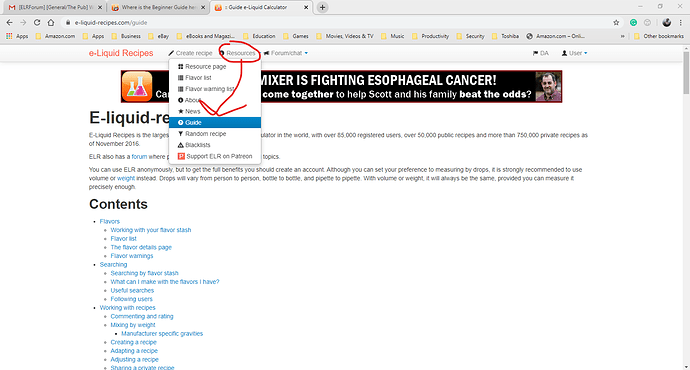This screenshot has height=370, width=690.
Task: Select highlighted Guide menu entry
Action: pos(215,122)
